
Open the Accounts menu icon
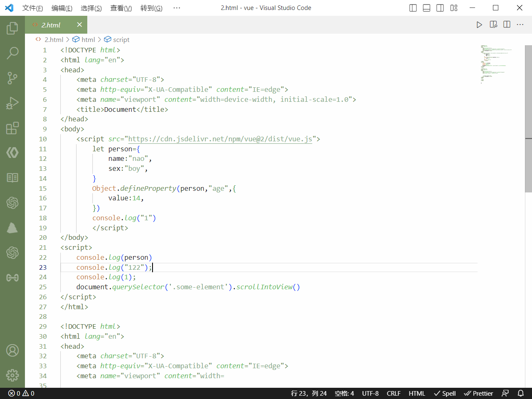click(12, 350)
